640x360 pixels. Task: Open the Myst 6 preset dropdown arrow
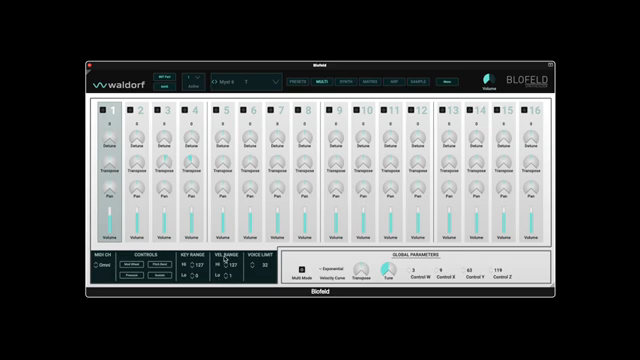click(276, 82)
